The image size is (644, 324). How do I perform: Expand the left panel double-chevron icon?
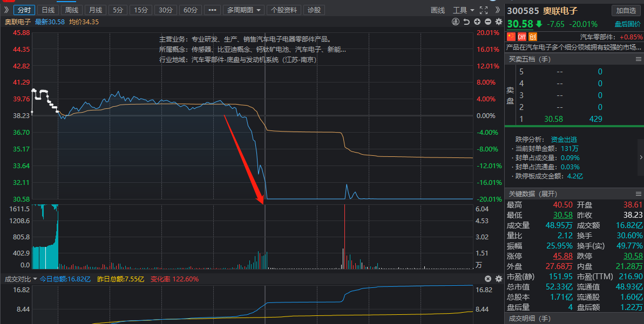point(6,10)
